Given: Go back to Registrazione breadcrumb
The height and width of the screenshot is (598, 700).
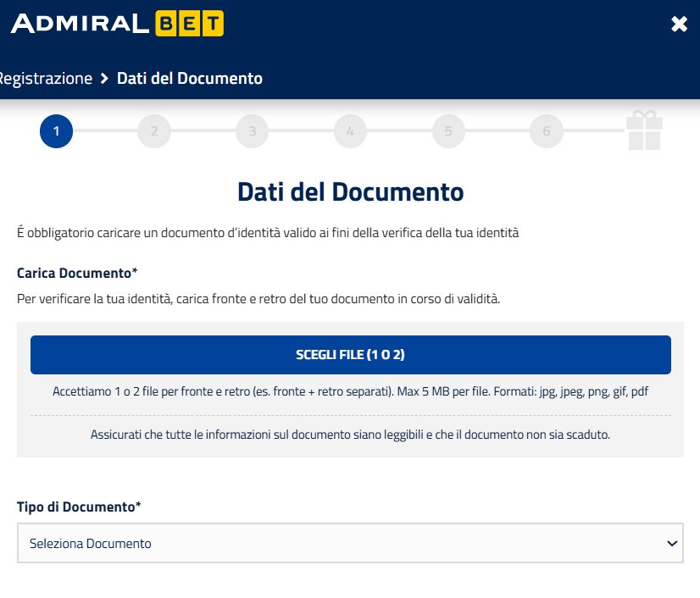Looking at the screenshot, I should pyautogui.click(x=46, y=78).
